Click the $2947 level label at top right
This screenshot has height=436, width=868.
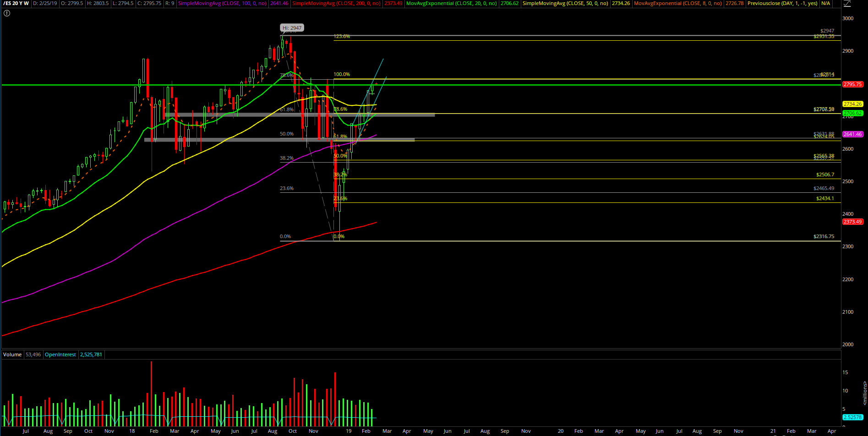(827, 31)
